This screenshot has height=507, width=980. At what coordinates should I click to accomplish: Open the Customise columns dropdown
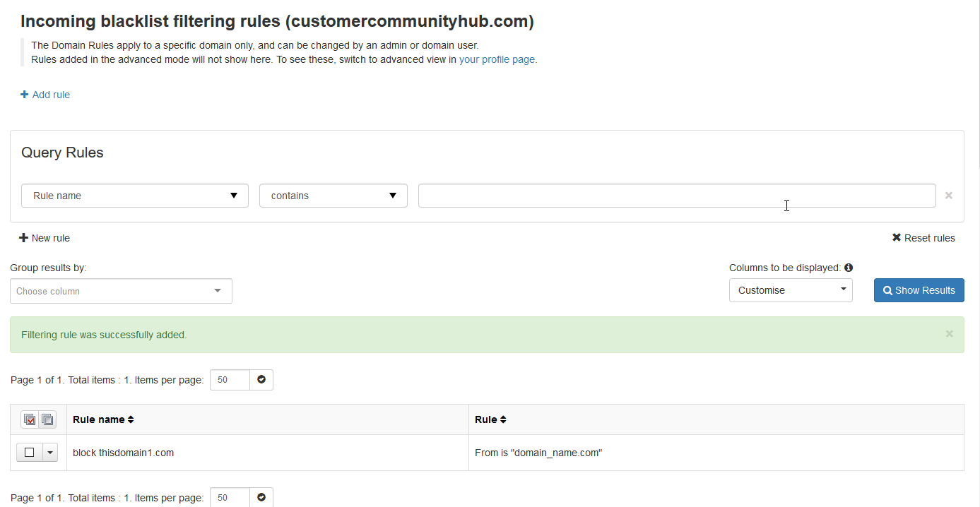click(791, 290)
